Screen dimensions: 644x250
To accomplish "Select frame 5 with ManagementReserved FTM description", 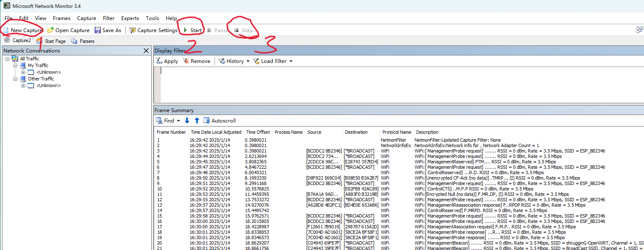I will [399, 162].
